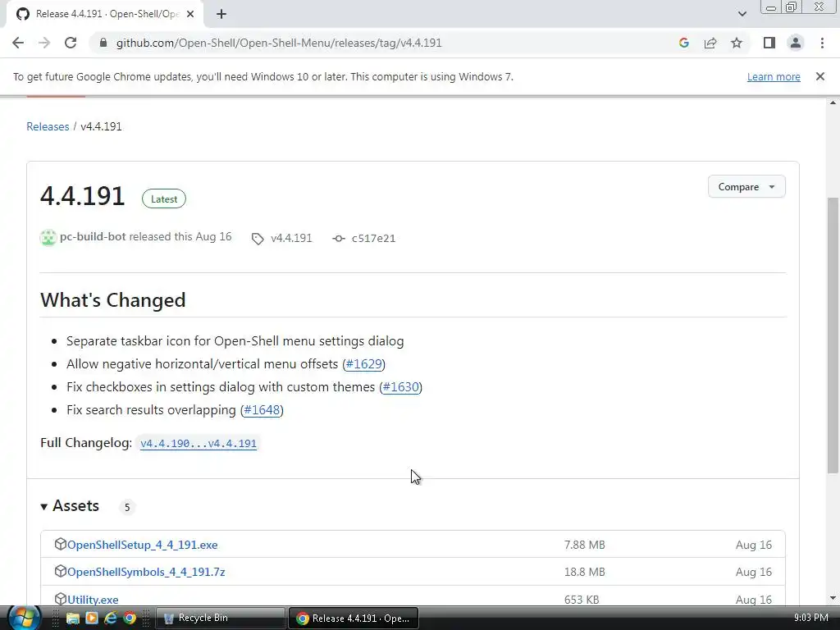The height and width of the screenshot is (630, 840).
Task: Open the Compare dropdown
Action: tap(746, 186)
